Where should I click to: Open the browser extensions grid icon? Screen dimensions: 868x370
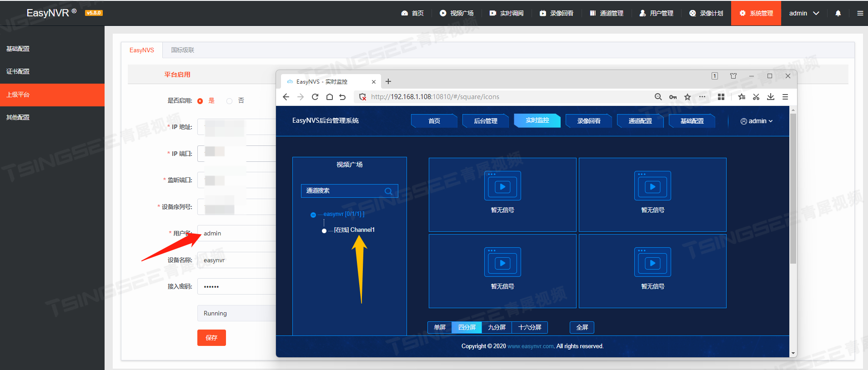coord(721,97)
